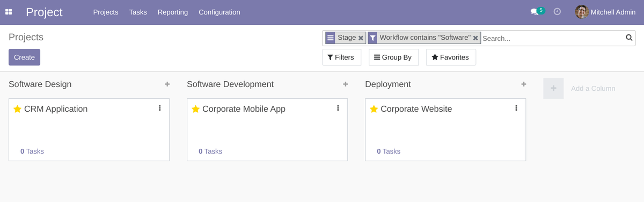
Task: Click the Workflow filter funnel icon
Action: point(372,38)
